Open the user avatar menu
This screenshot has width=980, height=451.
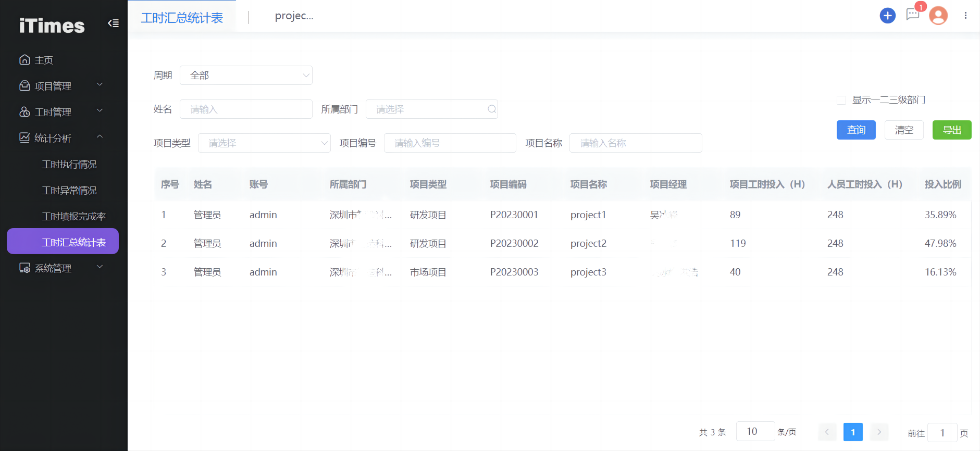(x=938, y=16)
